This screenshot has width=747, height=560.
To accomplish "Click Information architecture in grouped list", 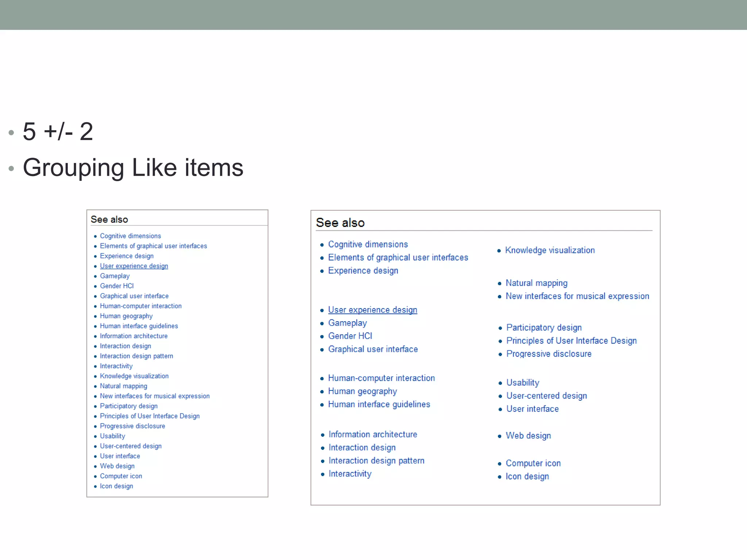I will [372, 435].
